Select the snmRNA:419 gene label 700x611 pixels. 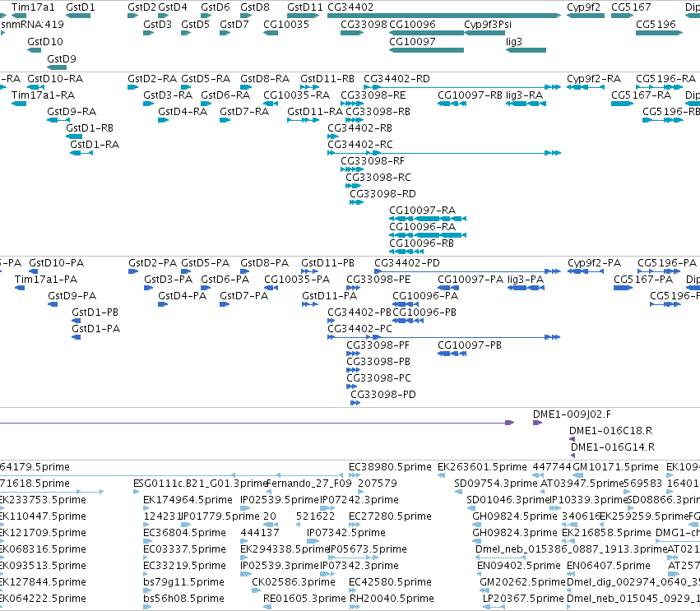point(33,24)
